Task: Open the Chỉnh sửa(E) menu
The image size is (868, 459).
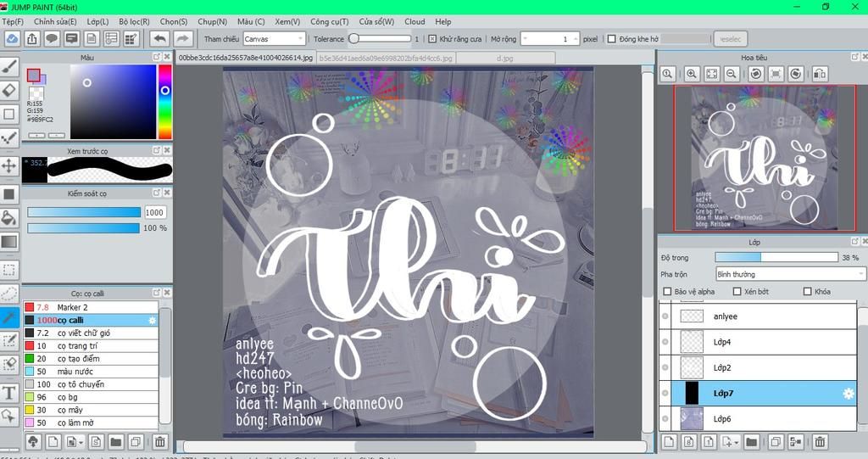Action: tap(55, 21)
